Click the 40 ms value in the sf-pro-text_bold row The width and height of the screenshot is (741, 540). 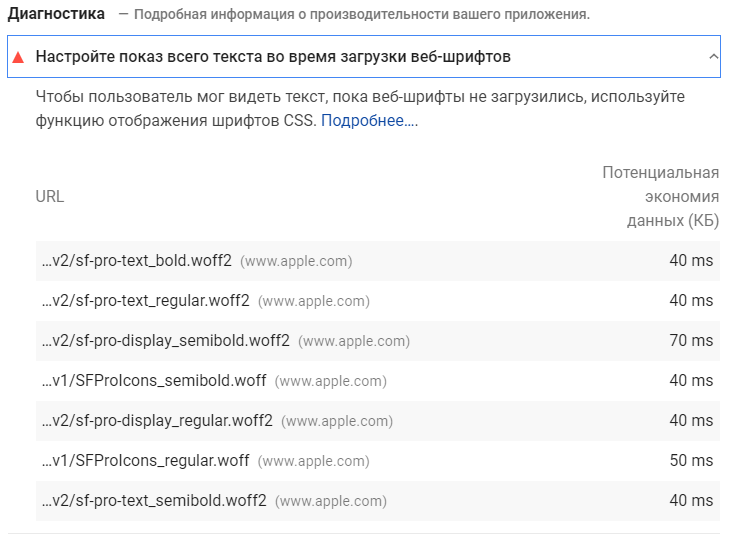click(691, 261)
